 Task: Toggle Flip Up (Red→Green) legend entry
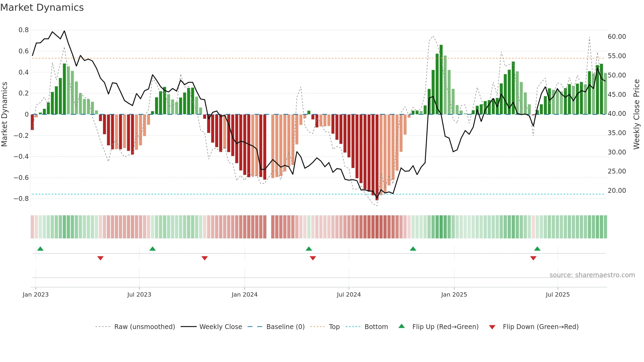pyautogui.click(x=438, y=327)
